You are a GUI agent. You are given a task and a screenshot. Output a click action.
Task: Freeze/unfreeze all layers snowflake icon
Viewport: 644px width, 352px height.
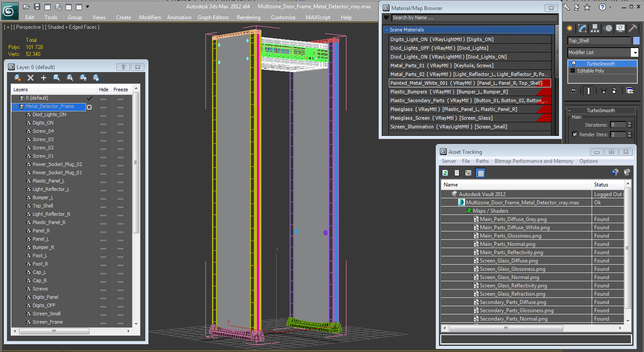click(96, 78)
